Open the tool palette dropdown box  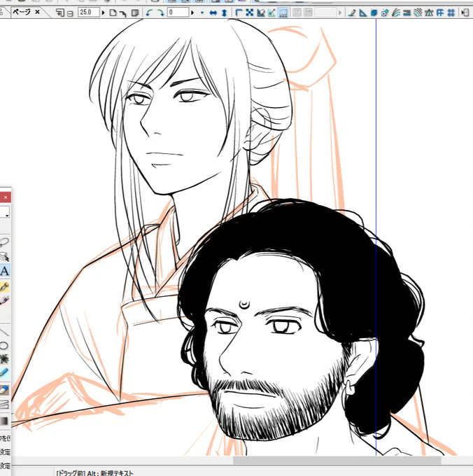tap(5, 212)
